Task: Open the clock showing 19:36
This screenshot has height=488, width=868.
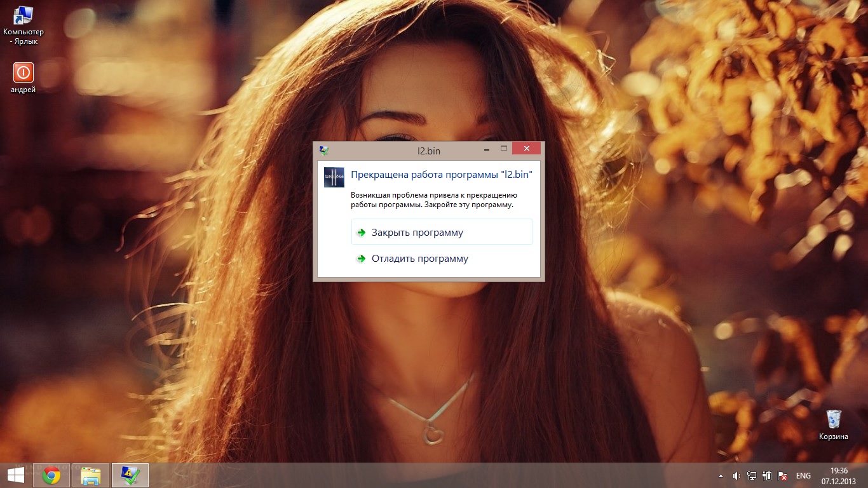Action: pyautogui.click(x=839, y=475)
